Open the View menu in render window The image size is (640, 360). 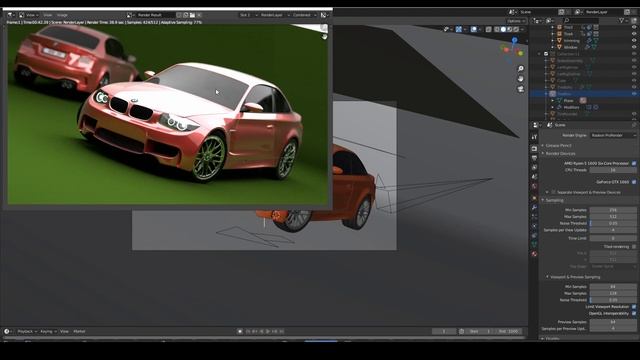(48, 15)
